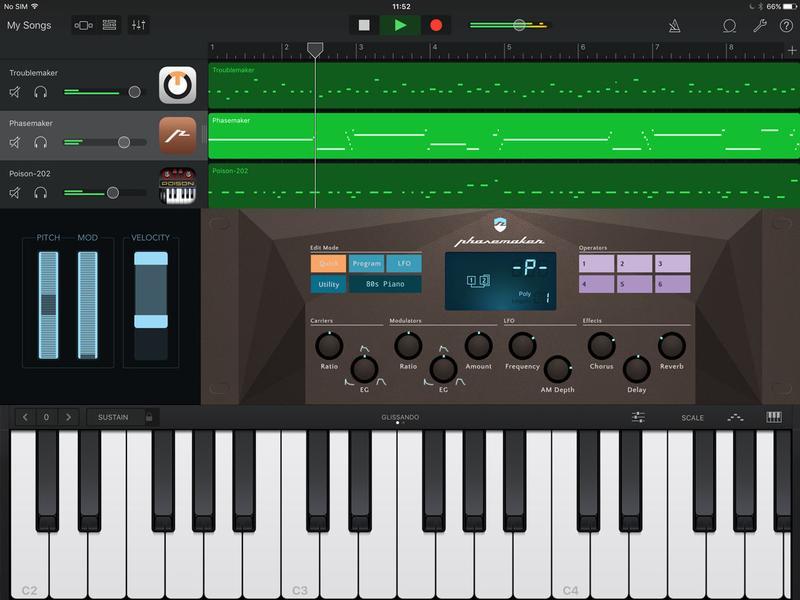Image resolution: width=800 pixels, height=600 pixels.
Task: Open the browser view dropdown button
Action: click(x=84, y=25)
